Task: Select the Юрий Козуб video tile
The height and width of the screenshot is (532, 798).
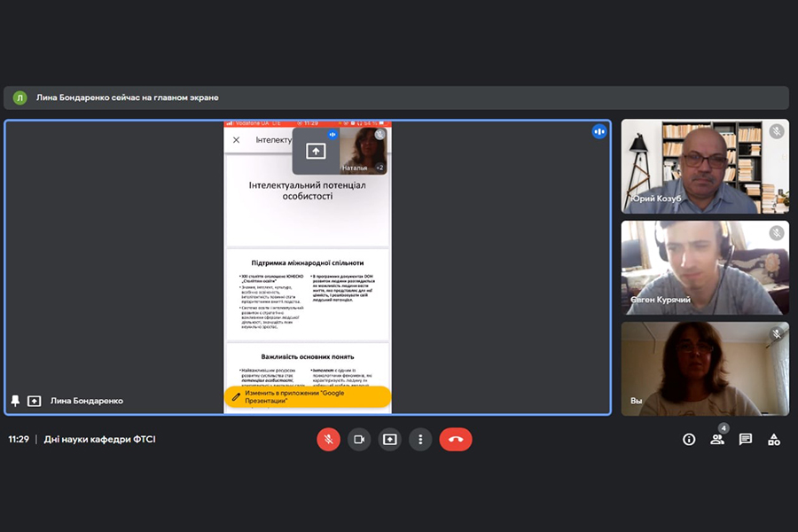Action: [x=705, y=167]
